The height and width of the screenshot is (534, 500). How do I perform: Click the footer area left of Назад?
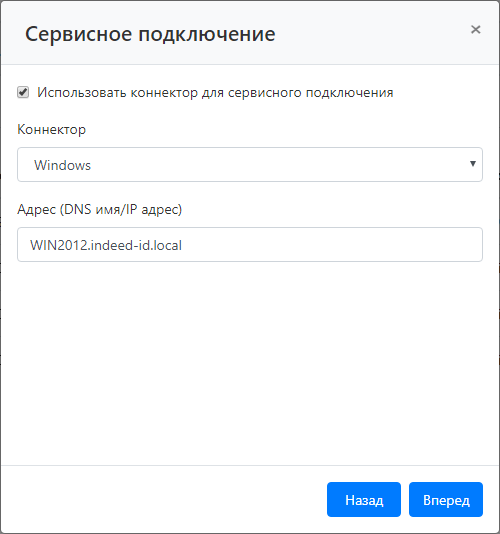(x=163, y=500)
